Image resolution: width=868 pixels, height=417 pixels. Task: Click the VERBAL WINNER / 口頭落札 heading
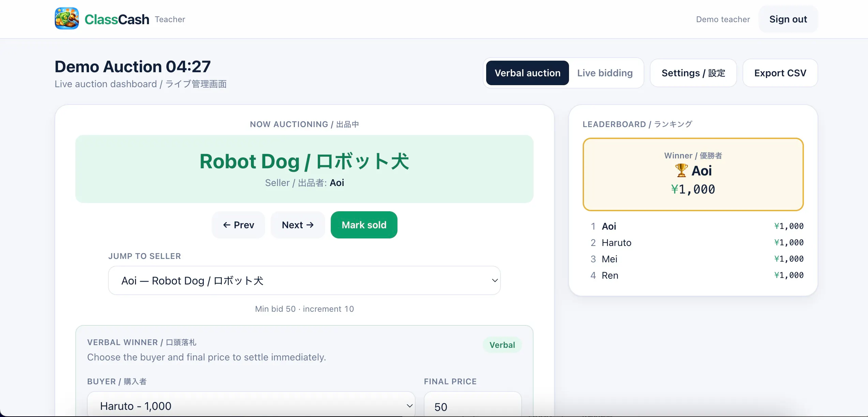142,342
